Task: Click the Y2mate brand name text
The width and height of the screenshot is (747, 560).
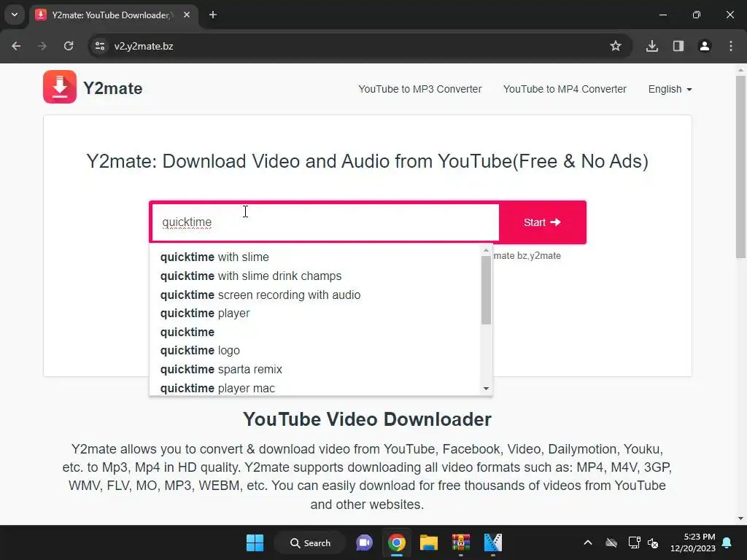Action: click(112, 88)
